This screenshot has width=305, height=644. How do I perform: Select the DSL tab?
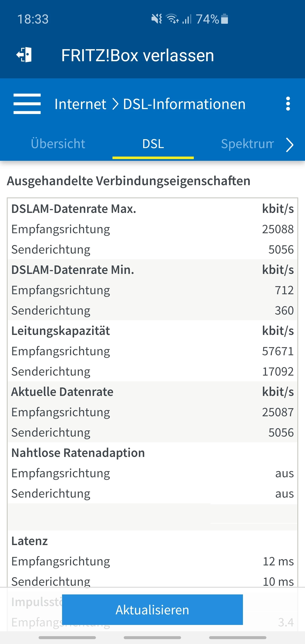pos(153,144)
